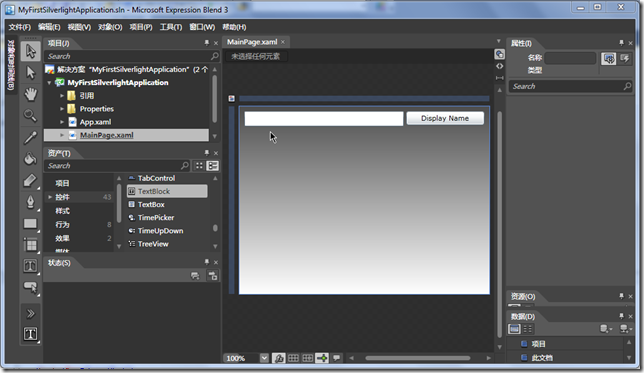Select the Paint Bucket tool
This screenshot has width=644, height=373.
[30, 159]
